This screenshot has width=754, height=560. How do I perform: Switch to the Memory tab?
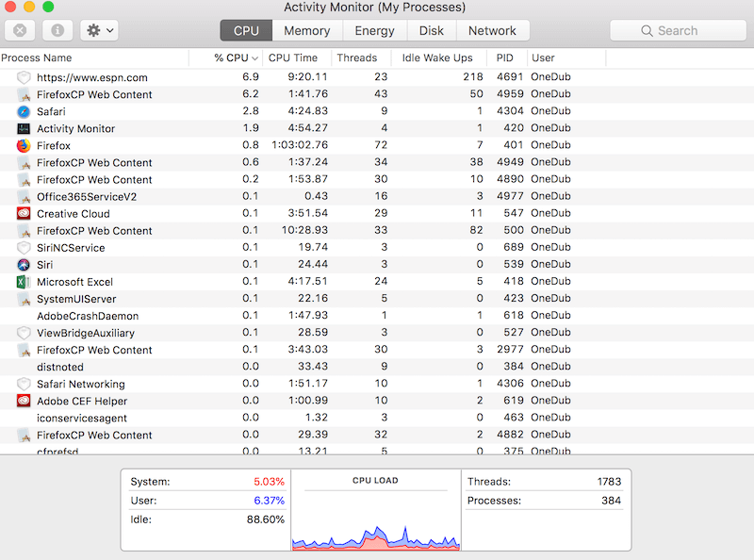tap(306, 30)
